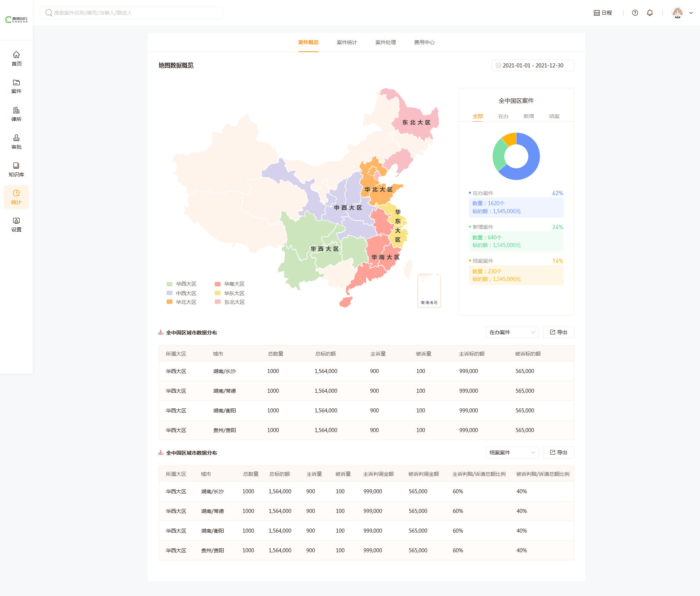Click the notification bell icon
Viewport: 700px width, 596px height.
click(x=650, y=13)
